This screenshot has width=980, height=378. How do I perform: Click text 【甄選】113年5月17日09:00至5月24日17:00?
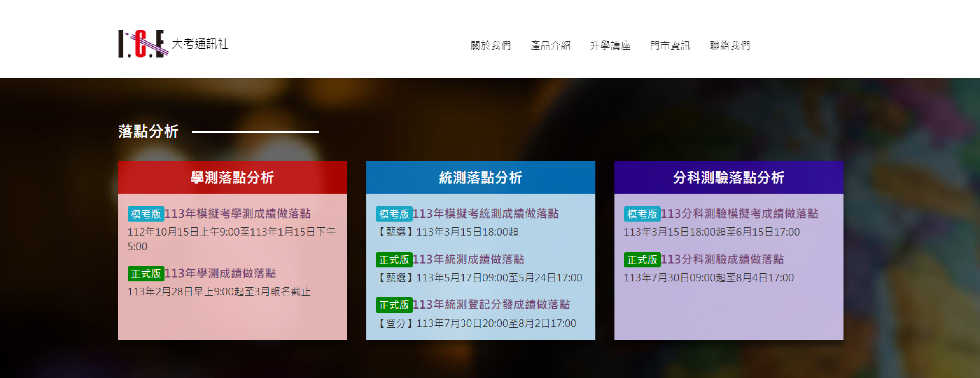tap(479, 278)
